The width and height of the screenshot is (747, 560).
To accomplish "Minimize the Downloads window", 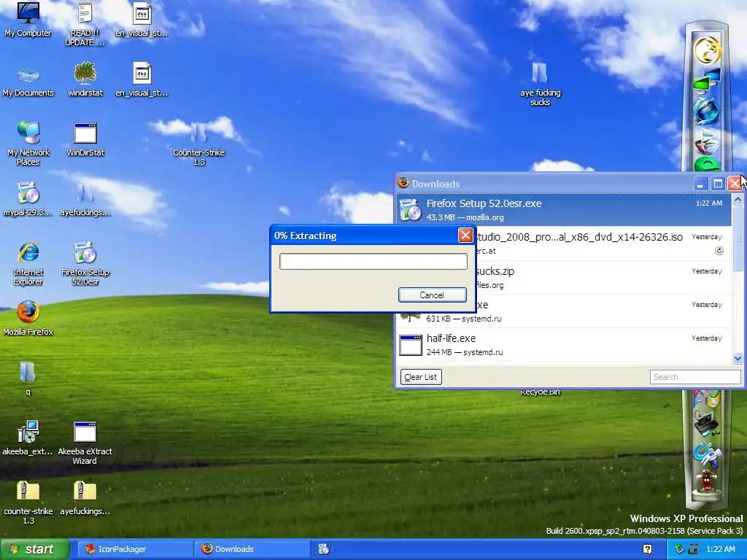I will pyautogui.click(x=700, y=184).
